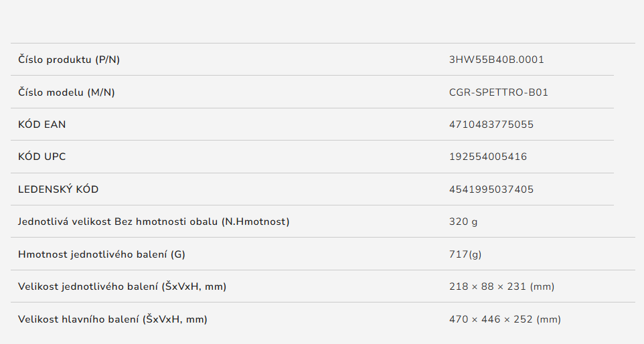Screen dimensions: 644x344
Task: Select the UPC code 192554005416
Action: tap(487, 157)
